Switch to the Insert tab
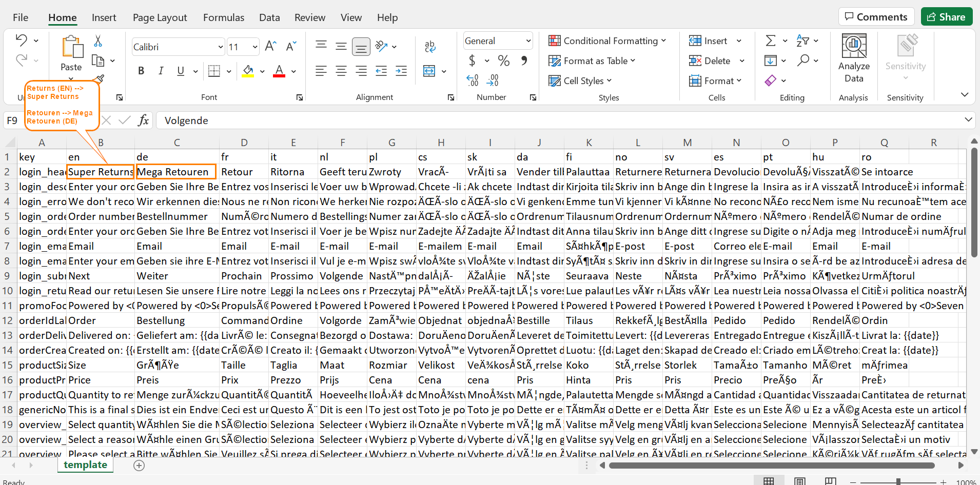The image size is (980, 485). (104, 17)
